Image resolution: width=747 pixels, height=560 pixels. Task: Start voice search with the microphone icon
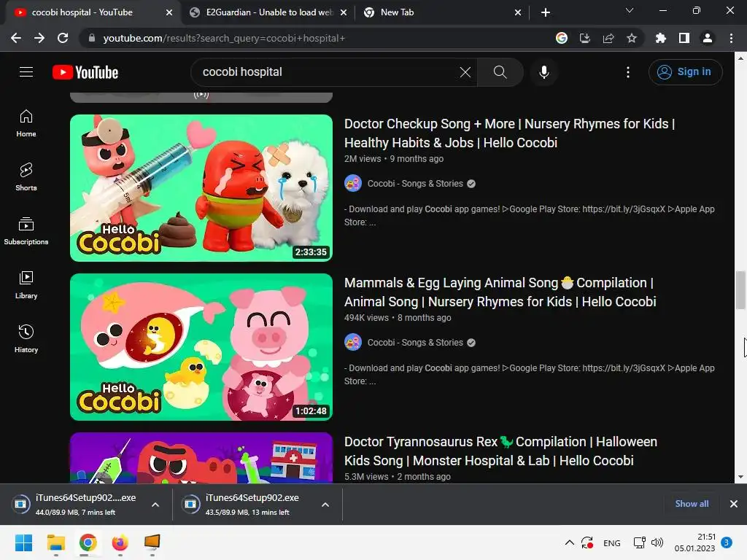(x=543, y=72)
